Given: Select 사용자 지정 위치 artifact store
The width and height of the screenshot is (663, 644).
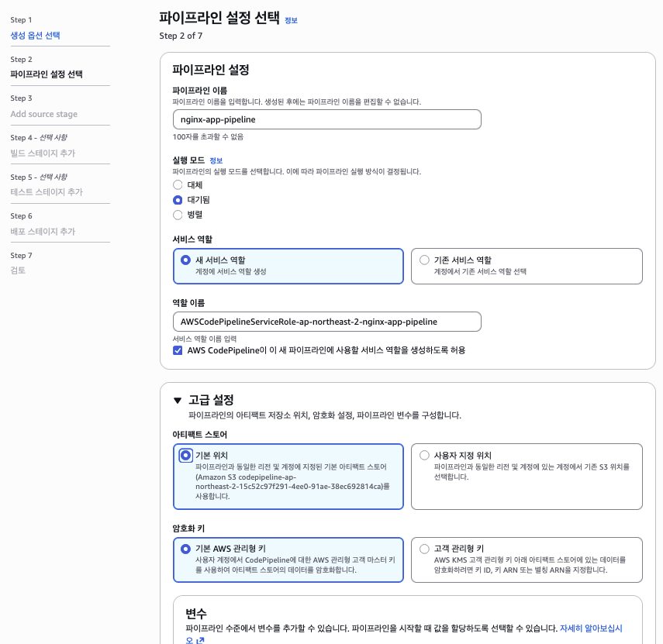Looking at the screenshot, I should (x=424, y=456).
